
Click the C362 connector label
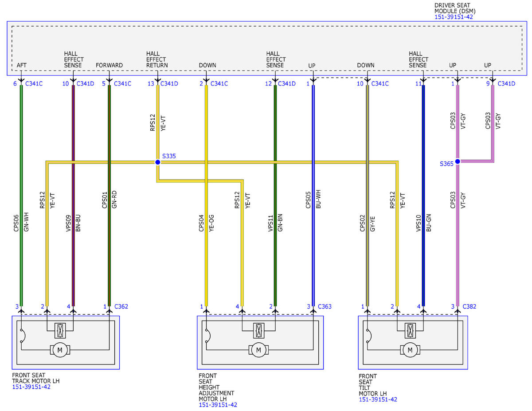pos(121,306)
